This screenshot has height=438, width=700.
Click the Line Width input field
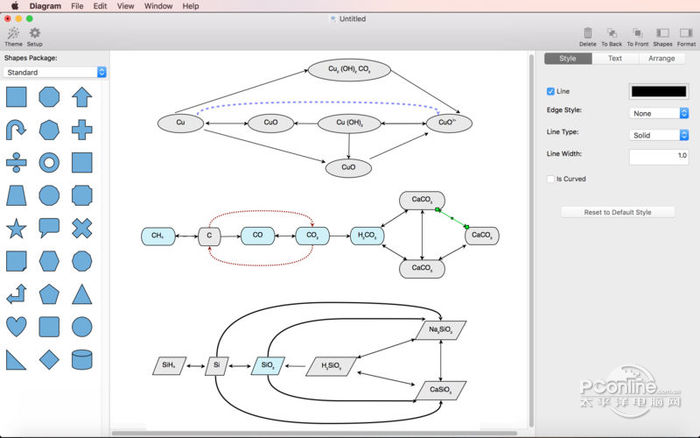point(659,156)
